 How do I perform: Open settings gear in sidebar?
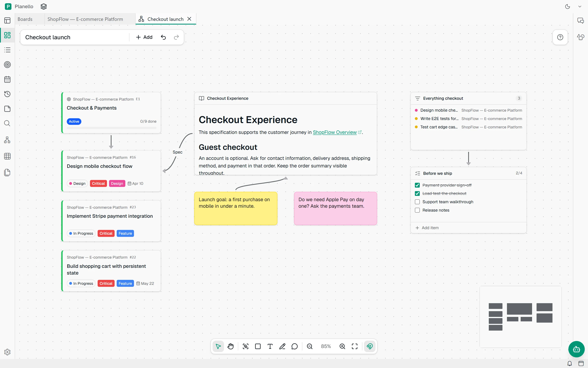pyautogui.click(x=7, y=352)
